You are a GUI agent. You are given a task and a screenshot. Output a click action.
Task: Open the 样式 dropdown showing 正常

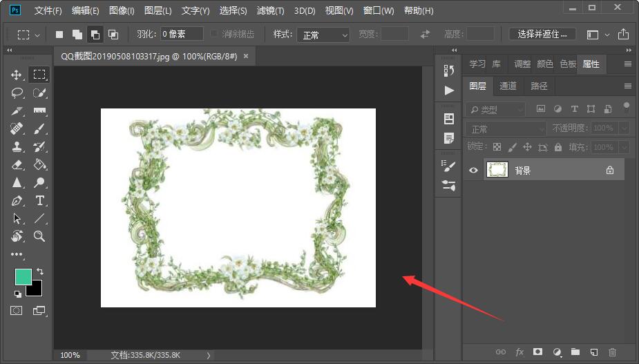(323, 35)
